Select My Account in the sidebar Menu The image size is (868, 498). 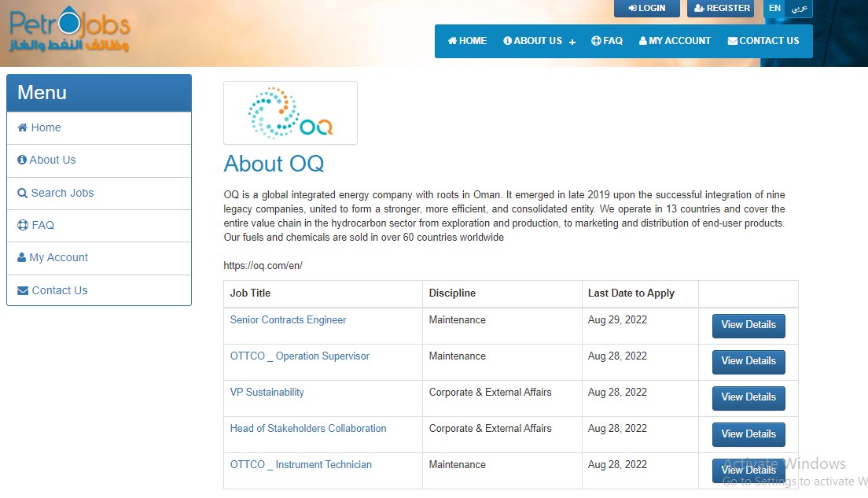[x=99, y=258]
